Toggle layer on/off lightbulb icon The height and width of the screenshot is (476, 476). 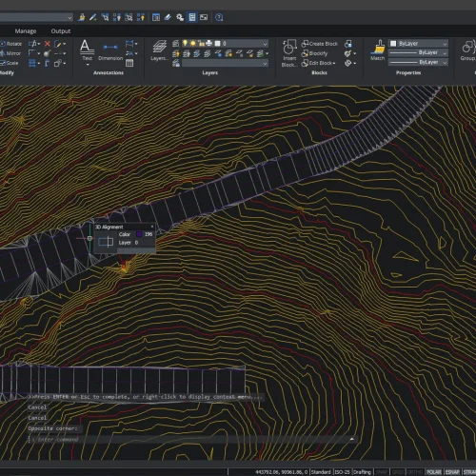(185, 43)
